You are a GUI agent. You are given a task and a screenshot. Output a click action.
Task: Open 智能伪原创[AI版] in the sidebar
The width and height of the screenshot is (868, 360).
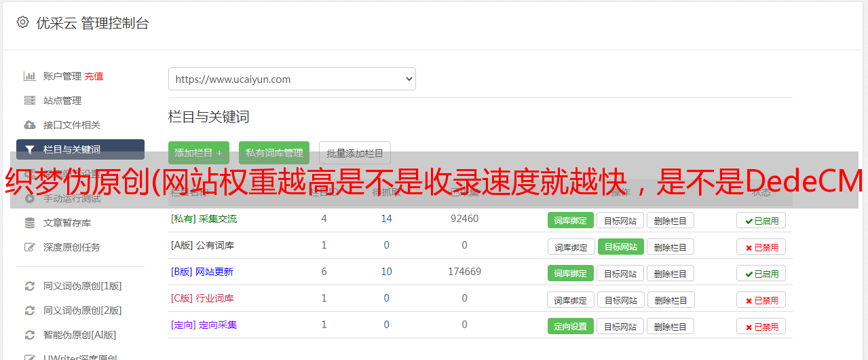[x=80, y=335]
